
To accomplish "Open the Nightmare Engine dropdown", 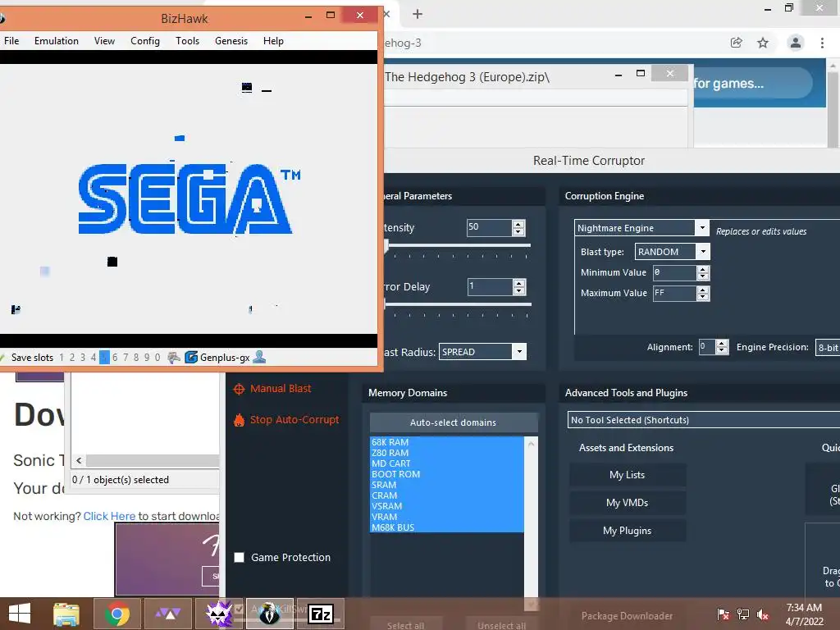I will tap(702, 228).
